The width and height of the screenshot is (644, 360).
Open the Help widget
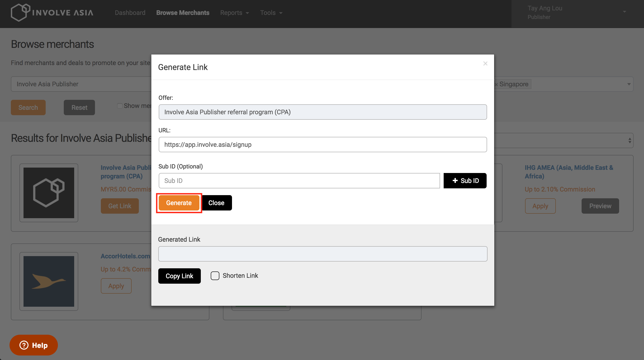33,345
